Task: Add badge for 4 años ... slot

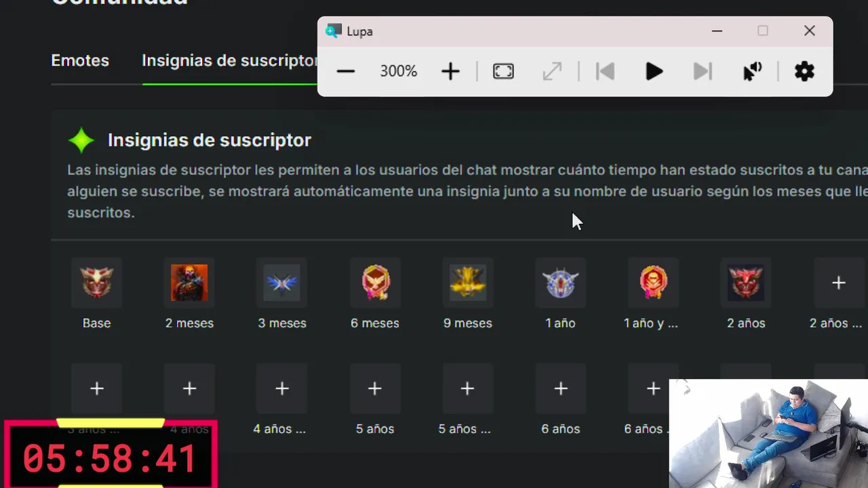Action: 282,388
